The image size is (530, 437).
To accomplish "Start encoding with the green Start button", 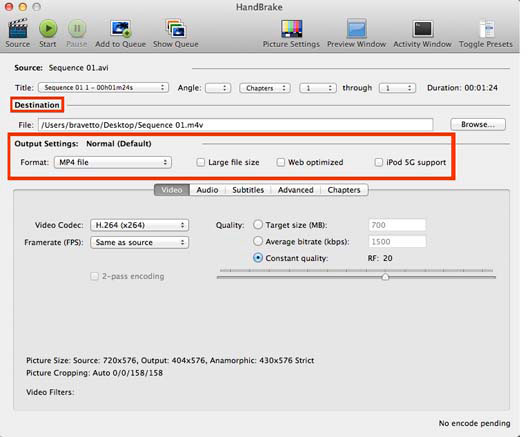I will click(48, 28).
